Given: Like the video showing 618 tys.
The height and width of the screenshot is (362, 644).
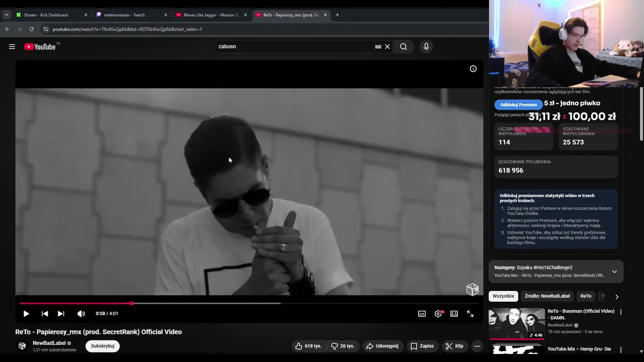Looking at the screenshot, I should click(x=308, y=346).
